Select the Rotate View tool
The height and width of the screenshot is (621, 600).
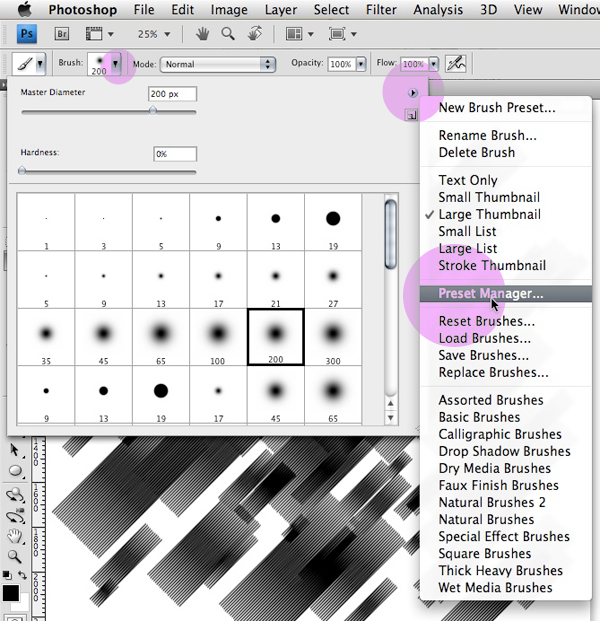[255, 33]
